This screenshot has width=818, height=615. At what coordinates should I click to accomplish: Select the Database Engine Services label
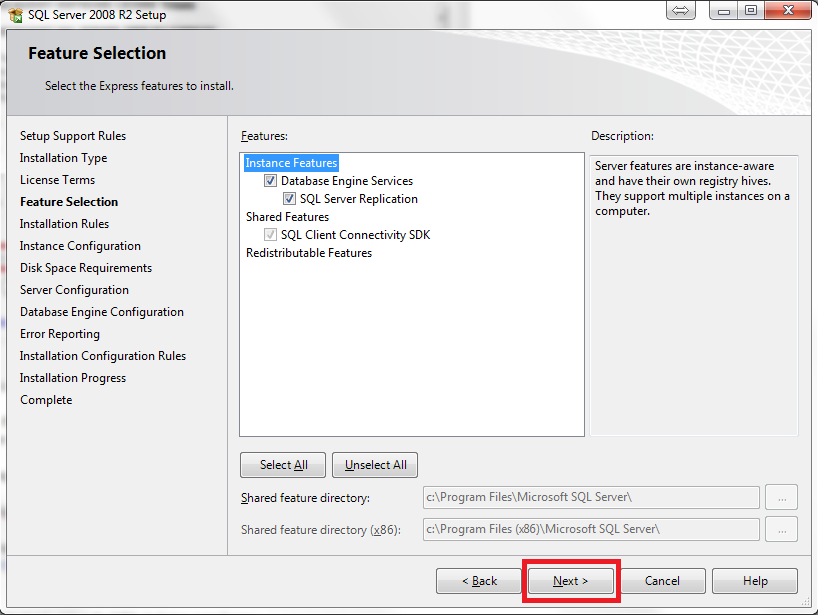[x=347, y=181]
